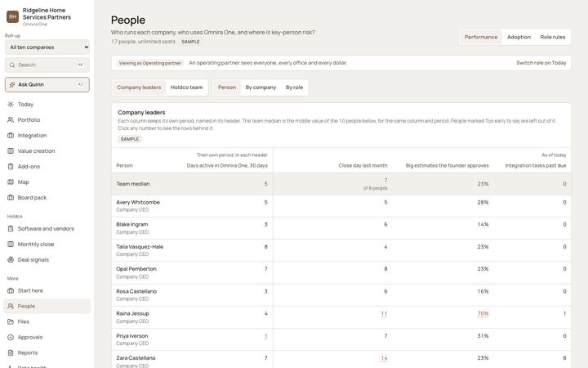Click the Ask Quinn sparkle icon
The width and height of the screenshot is (588, 368).
12,84
